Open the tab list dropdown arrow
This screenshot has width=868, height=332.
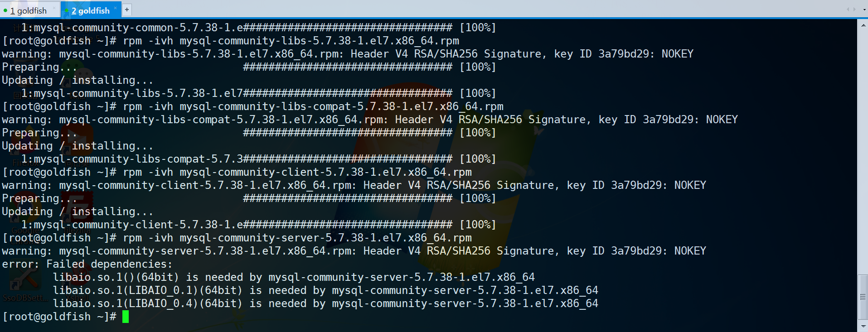click(x=864, y=10)
